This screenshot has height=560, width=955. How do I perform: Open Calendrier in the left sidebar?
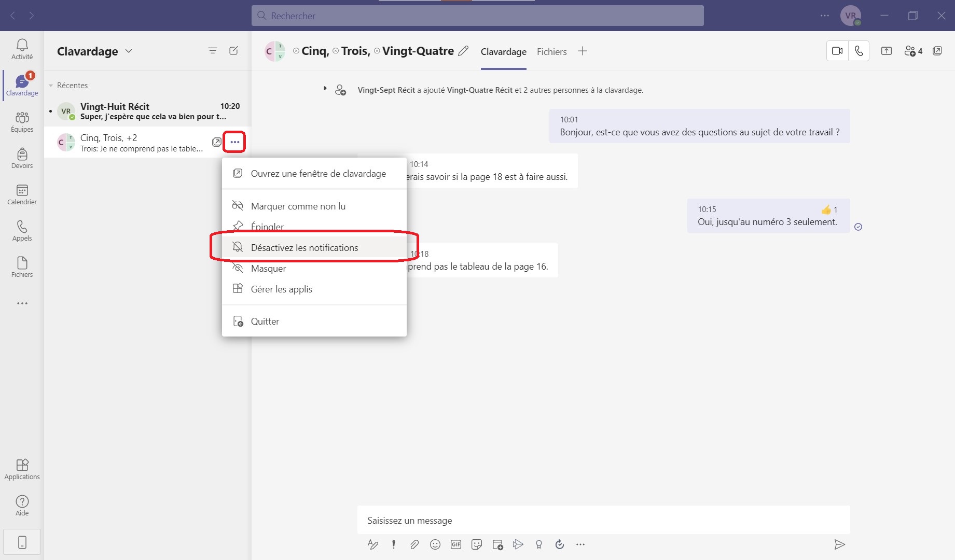tap(22, 194)
